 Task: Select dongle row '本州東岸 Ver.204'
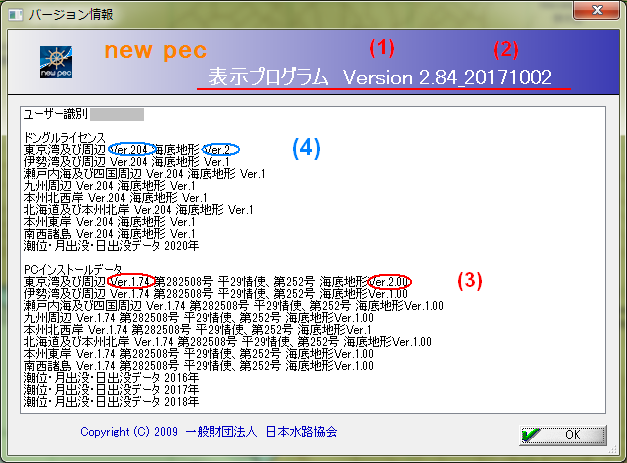110,222
